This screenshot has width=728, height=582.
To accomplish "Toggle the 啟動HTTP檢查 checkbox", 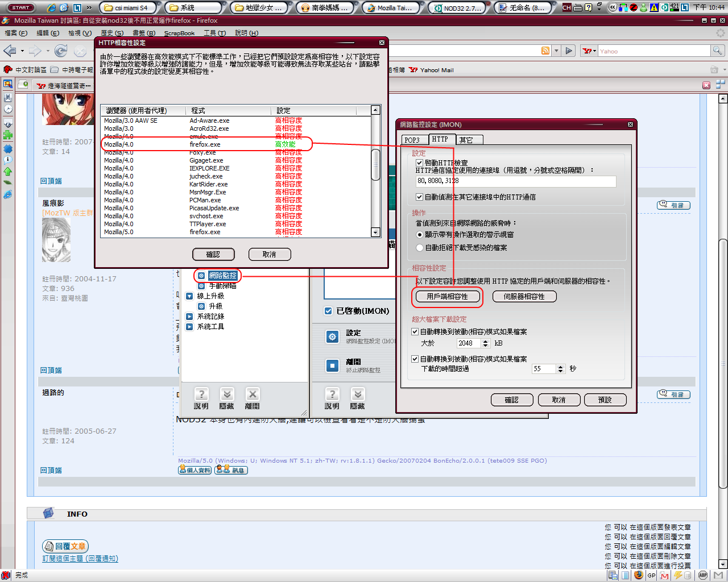I will pos(420,163).
